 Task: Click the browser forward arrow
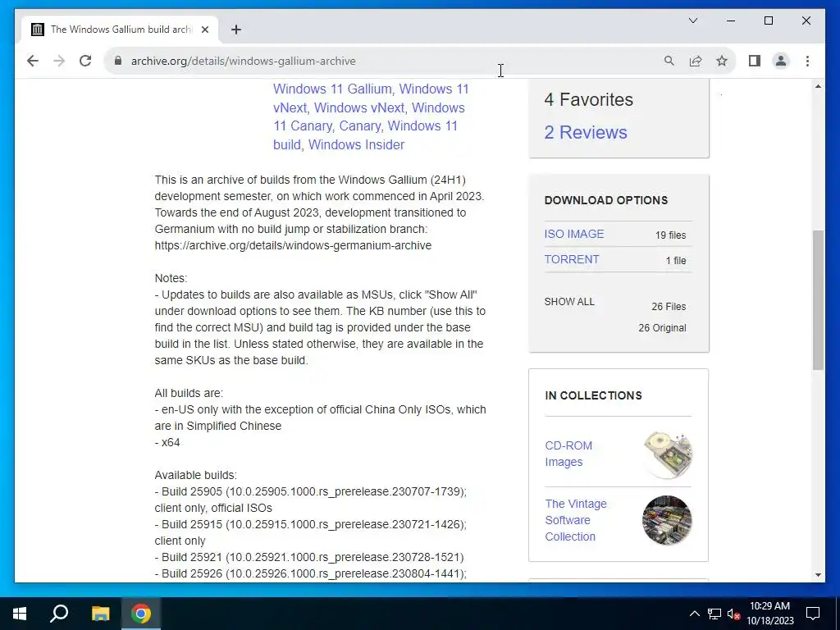tap(59, 61)
